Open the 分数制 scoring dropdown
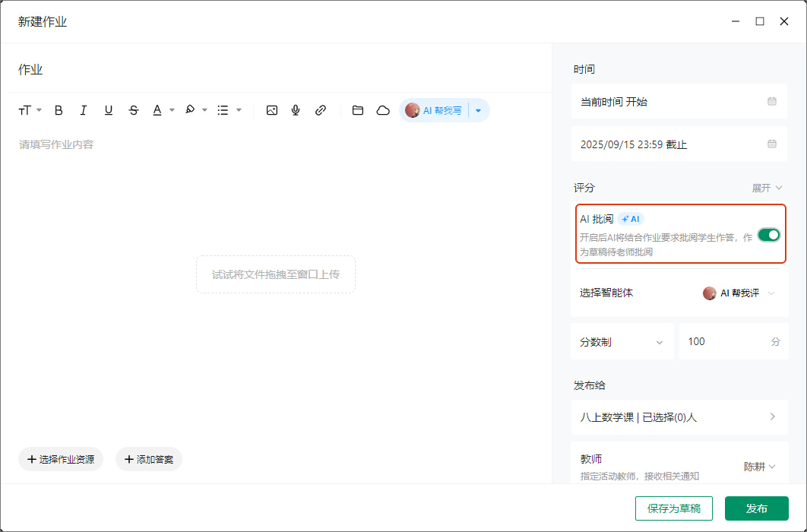Image resolution: width=807 pixels, height=532 pixels. tap(622, 342)
